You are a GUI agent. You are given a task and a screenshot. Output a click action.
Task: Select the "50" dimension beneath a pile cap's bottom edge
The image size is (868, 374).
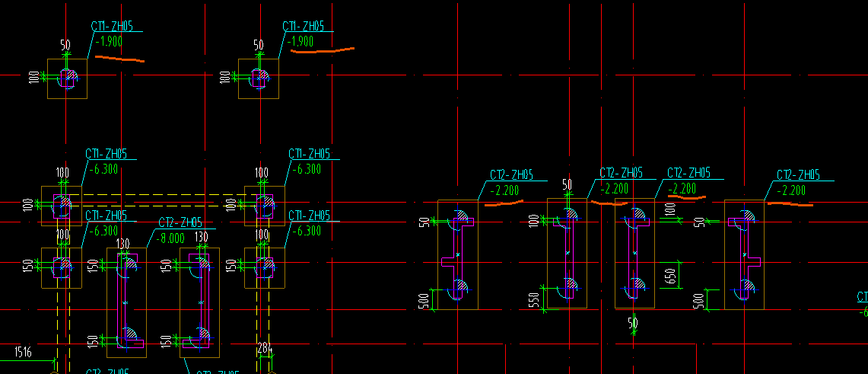(633, 322)
